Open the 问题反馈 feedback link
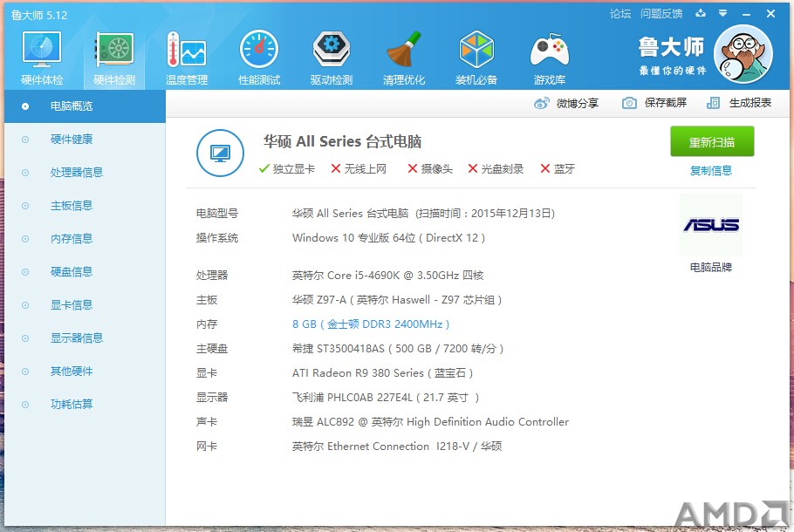 (x=661, y=14)
